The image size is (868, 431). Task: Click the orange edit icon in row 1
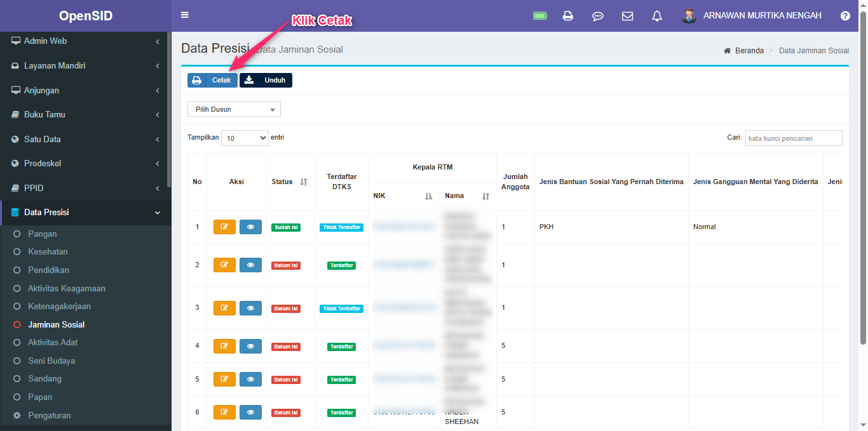(224, 227)
